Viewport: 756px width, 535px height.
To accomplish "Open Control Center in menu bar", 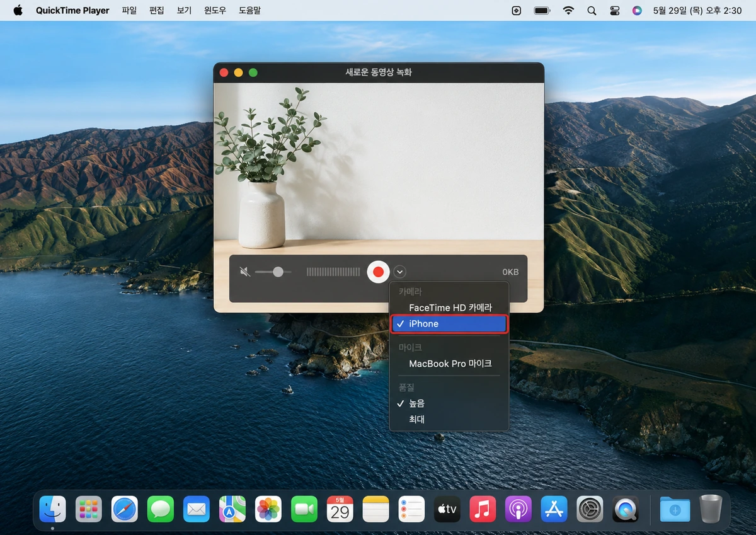I will pyautogui.click(x=615, y=11).
